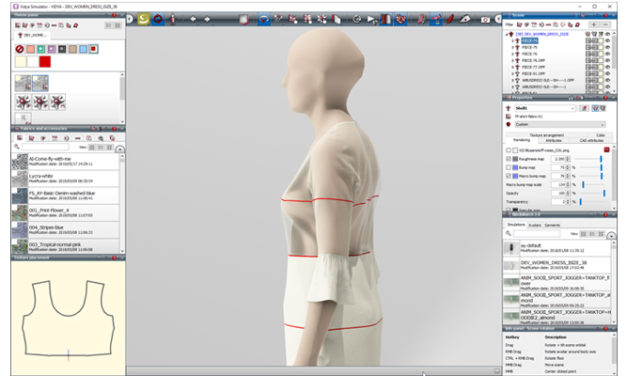
Task: Click the Transparency slider handle
Action: click(581, 202)
